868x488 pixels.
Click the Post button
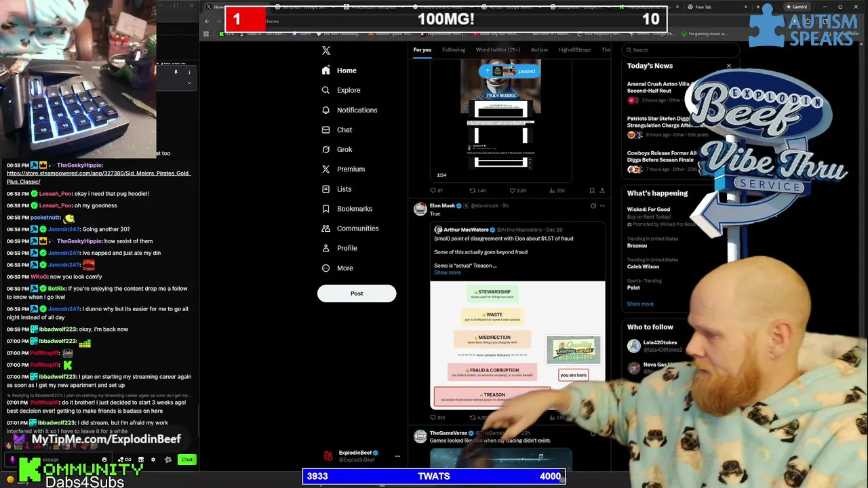[x=357, y=293]
